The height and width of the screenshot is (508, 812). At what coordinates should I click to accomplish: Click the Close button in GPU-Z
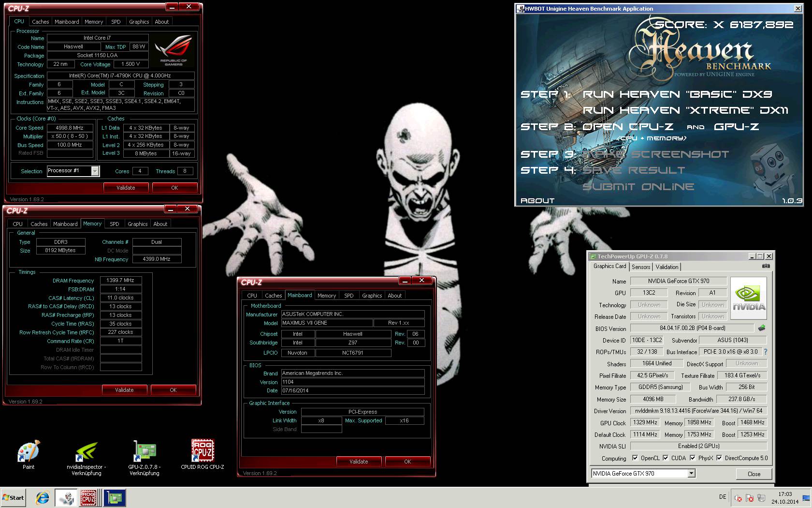754,474
